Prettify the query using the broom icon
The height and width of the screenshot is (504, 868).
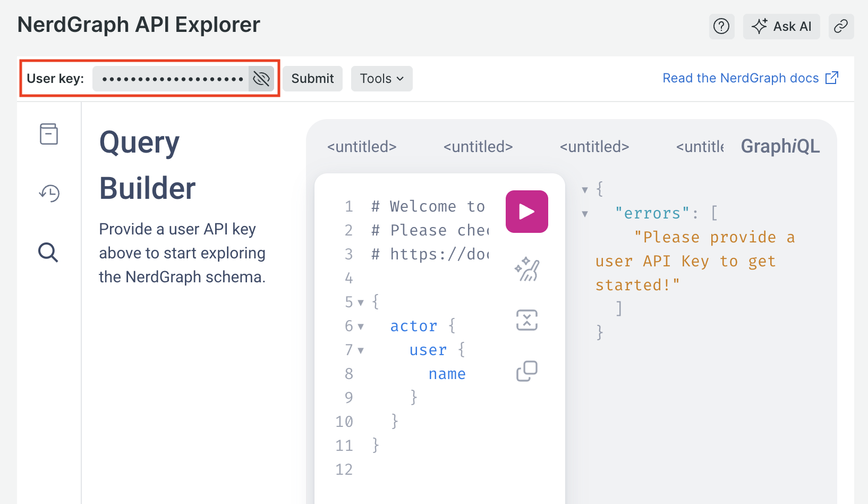tap(526, 270)
